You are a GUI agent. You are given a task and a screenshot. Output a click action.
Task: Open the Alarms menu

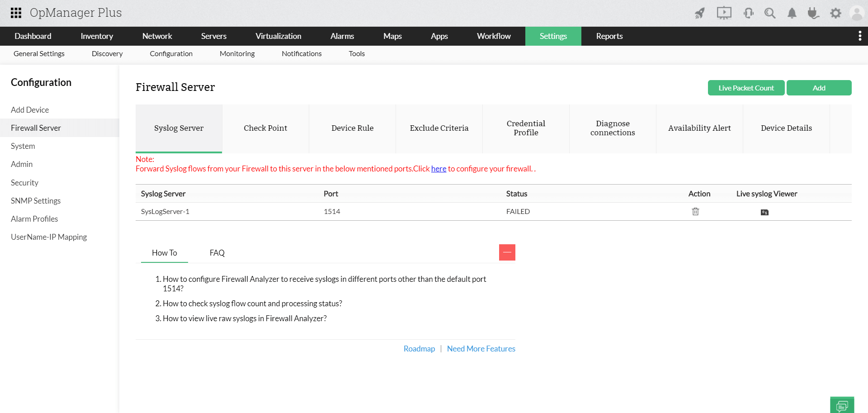pyautogui.click(x=342, y=36)
